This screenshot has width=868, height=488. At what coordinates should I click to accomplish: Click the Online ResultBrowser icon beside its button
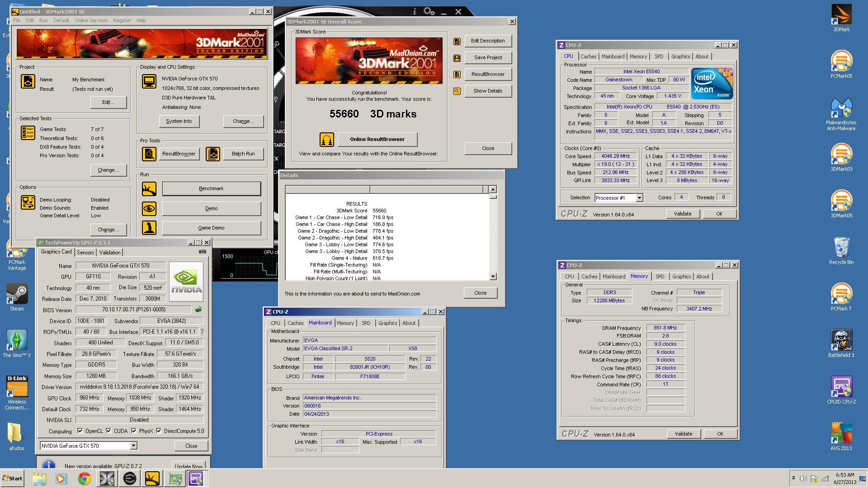[x=326, y=139]
